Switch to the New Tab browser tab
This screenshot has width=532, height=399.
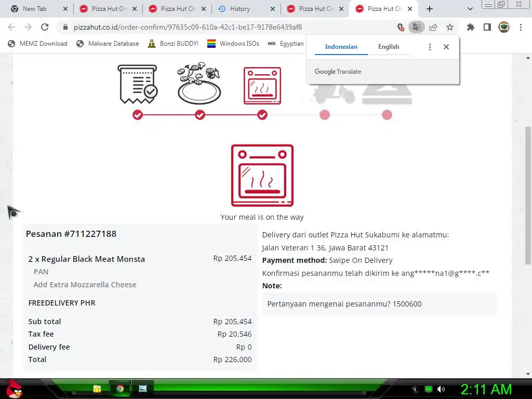coord(34,9)
